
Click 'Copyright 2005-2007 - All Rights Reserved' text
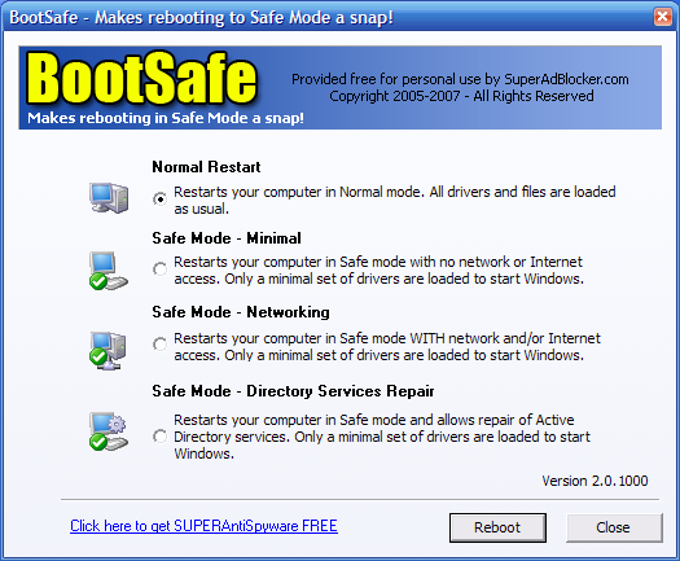(x=461, y=96)
